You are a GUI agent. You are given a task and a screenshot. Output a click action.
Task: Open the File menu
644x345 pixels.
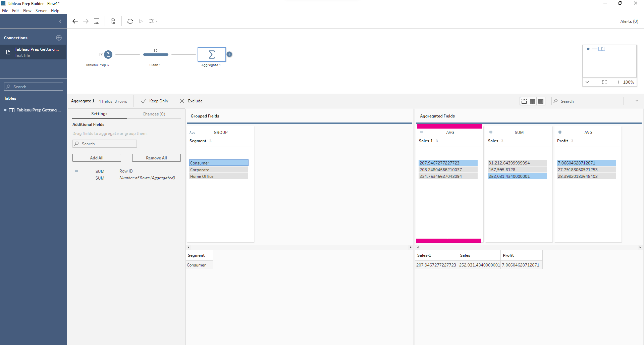point(5,11)
